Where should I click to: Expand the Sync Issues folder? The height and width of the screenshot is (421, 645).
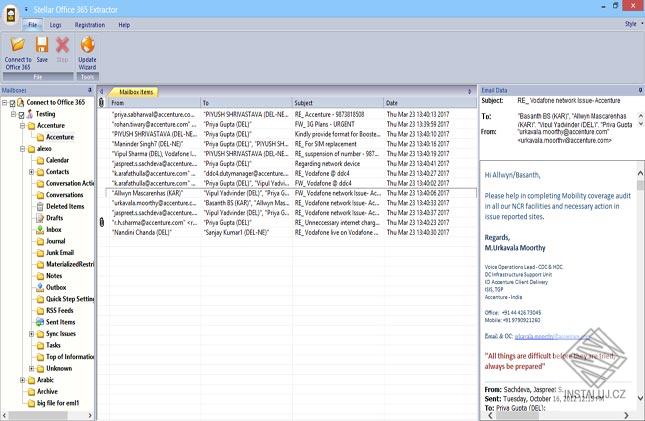tap(32, 334)
